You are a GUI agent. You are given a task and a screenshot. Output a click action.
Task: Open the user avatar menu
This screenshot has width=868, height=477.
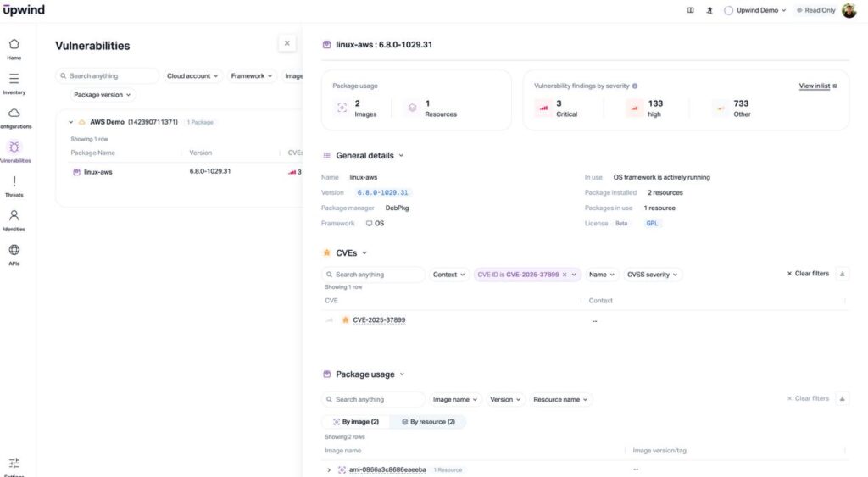pyautogui.click(x=849, y=10)
